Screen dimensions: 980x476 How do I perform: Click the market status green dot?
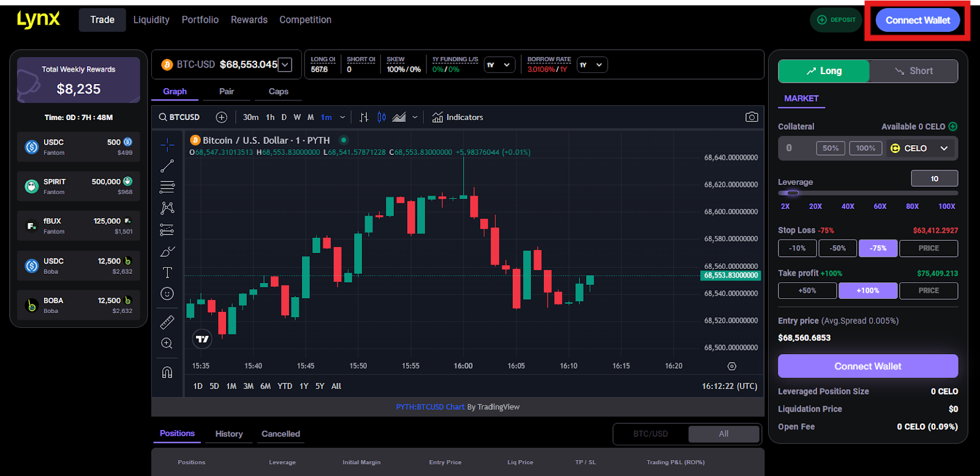coord(344,140)
